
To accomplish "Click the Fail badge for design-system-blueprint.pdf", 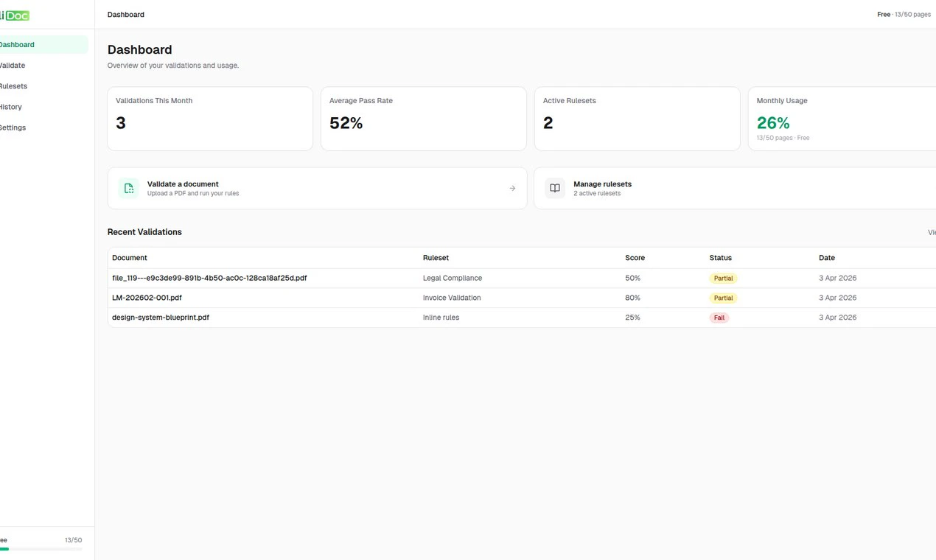I will [719, 317].
